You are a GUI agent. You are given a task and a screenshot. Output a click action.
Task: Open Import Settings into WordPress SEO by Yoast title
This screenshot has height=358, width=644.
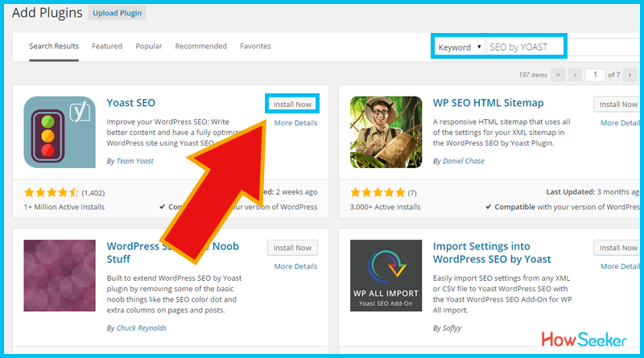[x=492, y=253]
